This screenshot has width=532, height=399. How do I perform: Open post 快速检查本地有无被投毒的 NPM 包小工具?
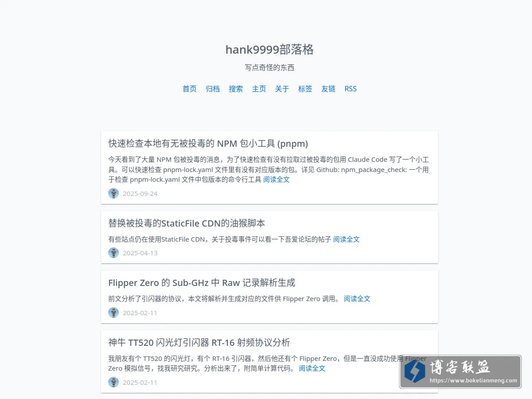point(208,144)
